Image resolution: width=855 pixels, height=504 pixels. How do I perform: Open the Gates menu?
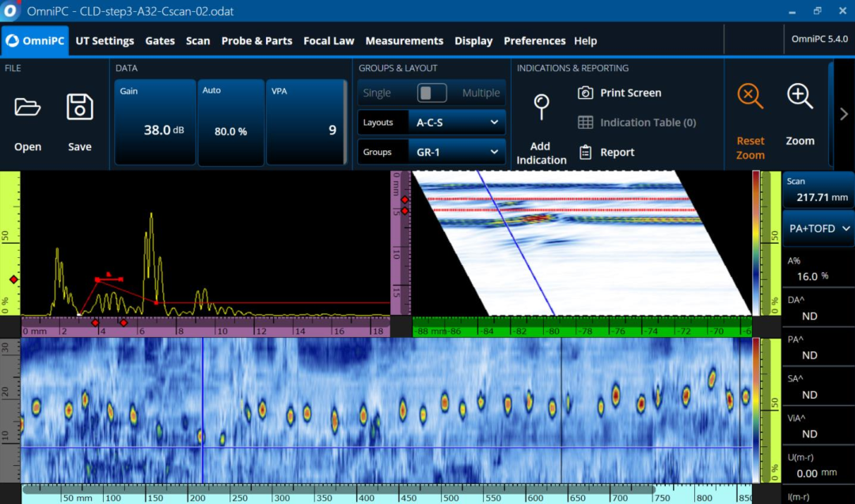tap(160, 41)
